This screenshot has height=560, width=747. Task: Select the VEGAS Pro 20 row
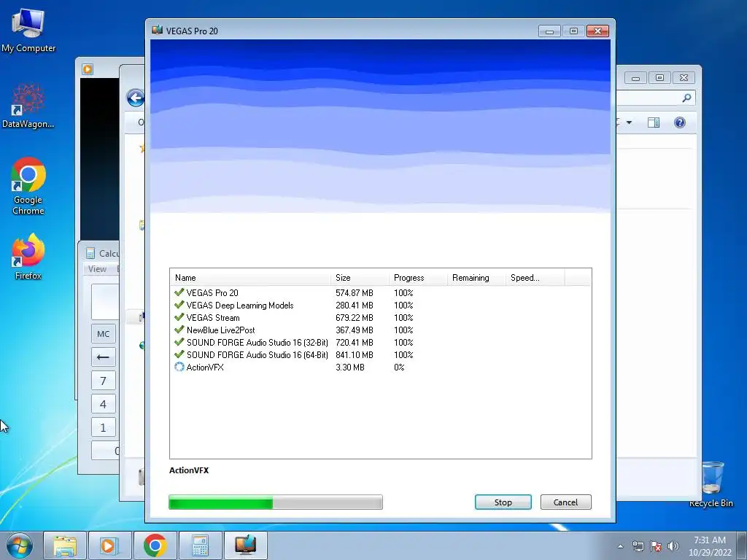tap(380, 293)
